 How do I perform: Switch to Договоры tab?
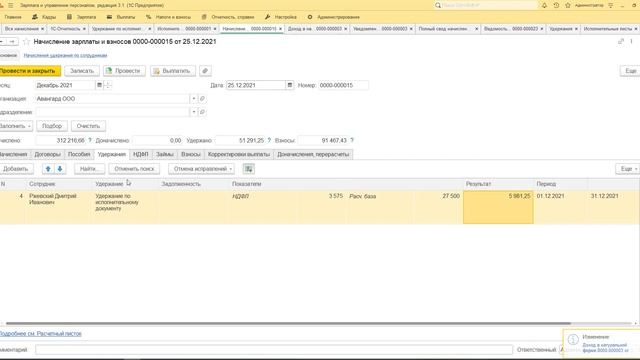click(47, 154)
